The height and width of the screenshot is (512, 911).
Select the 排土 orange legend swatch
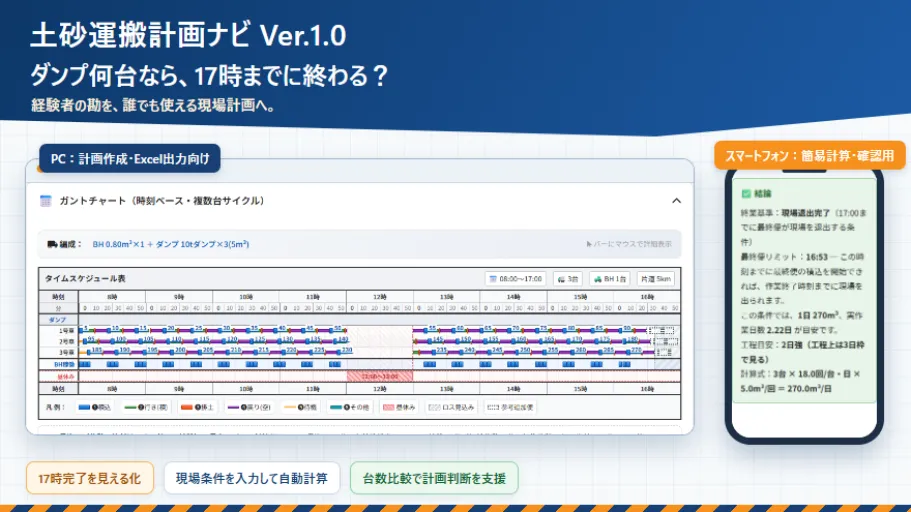pos(186,407)
